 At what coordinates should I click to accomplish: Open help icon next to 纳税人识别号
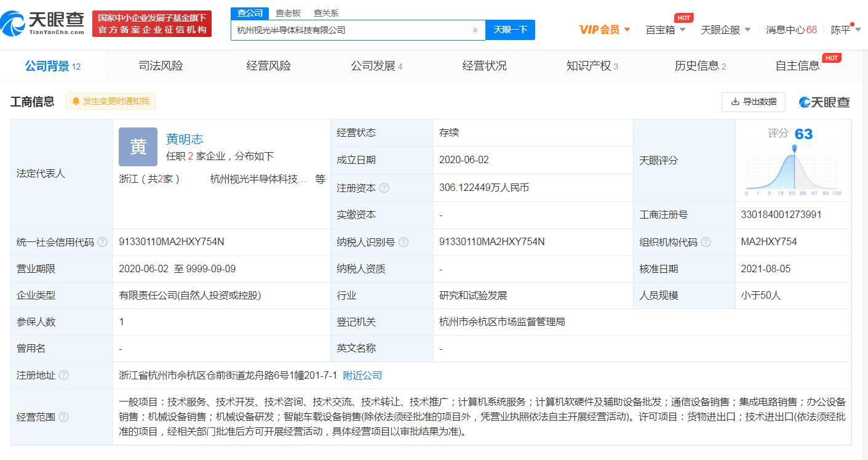pyautogui.click(x=404, y=242)
